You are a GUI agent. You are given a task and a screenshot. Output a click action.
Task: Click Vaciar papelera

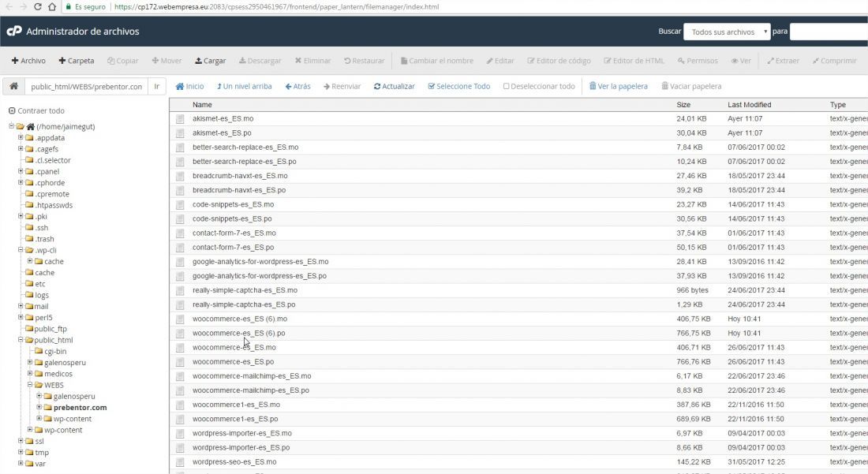691,86
